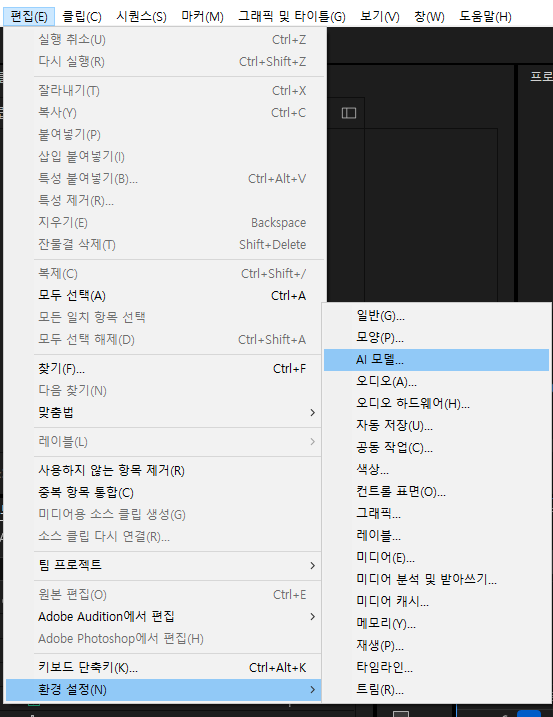The width and height of the screenshot is (553, 717).
Task: Choose 모두 선택(A) from the edit menu
Action: (164, 295)
